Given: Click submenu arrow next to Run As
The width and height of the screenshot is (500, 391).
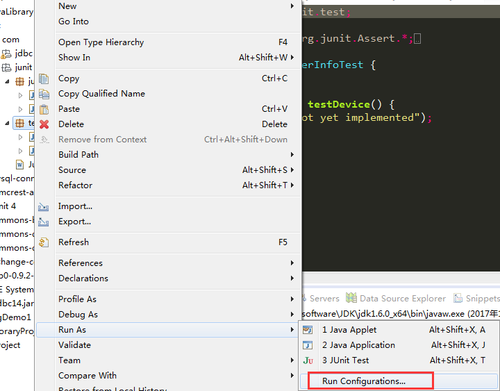Looking at the screenshot, I should tap(292, 330).
